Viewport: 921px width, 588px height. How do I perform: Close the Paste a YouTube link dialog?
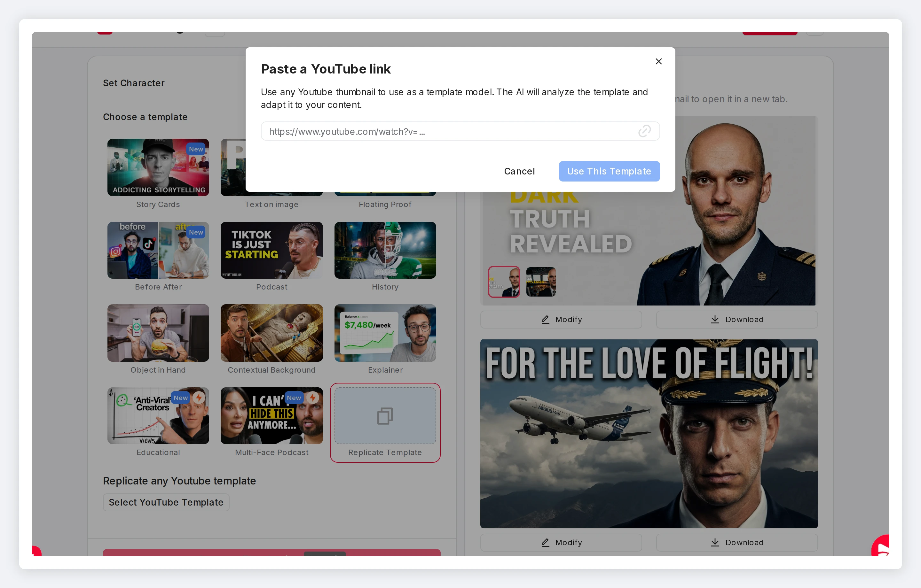pyautogui.click(x=658, y=61)
